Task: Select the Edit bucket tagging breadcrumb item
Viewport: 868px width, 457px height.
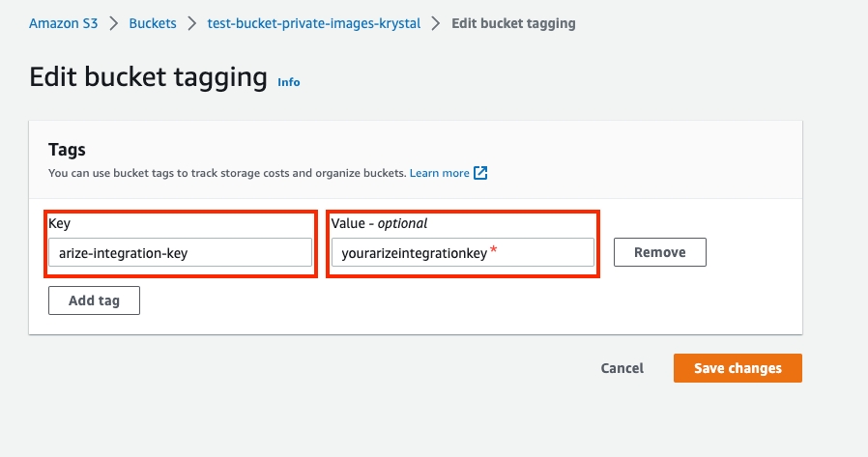Action: [x=513, y=23]
